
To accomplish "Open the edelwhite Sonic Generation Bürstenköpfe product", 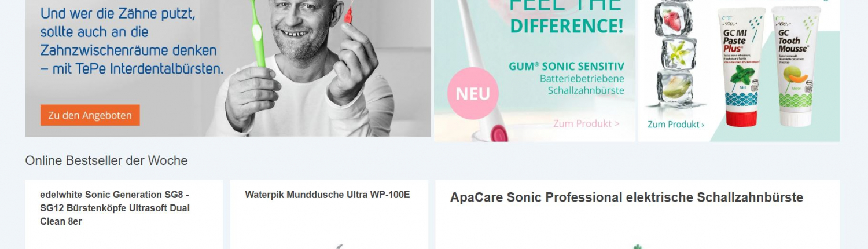I will click(x=115, y=208).
